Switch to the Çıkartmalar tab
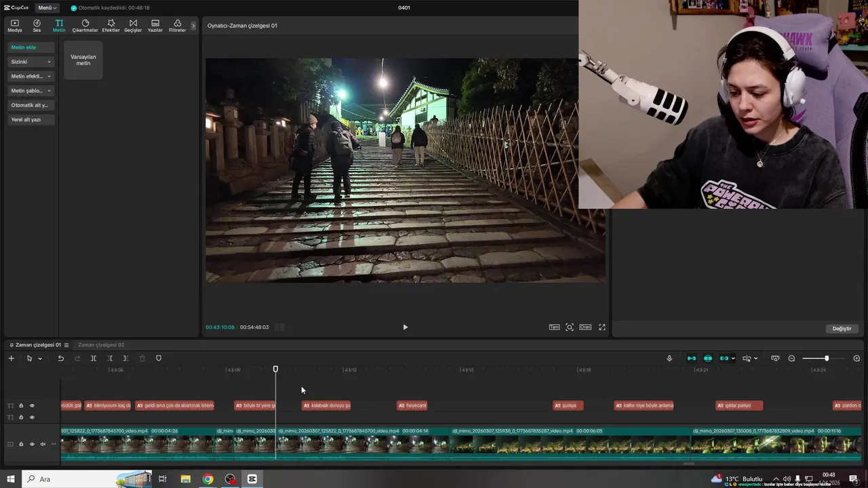Screen dimensions: 868x488 85,26
